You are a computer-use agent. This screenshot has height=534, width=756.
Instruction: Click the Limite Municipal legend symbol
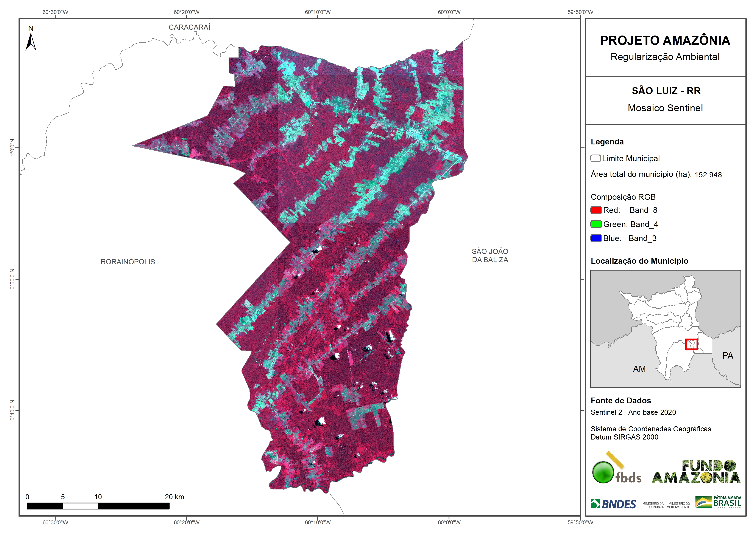click(595, 159)
